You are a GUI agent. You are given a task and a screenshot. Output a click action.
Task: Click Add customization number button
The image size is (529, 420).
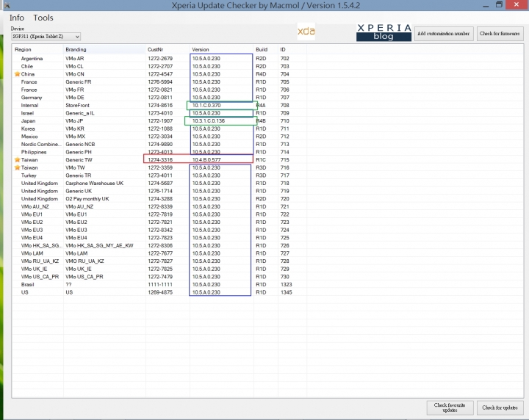(444, 34)
